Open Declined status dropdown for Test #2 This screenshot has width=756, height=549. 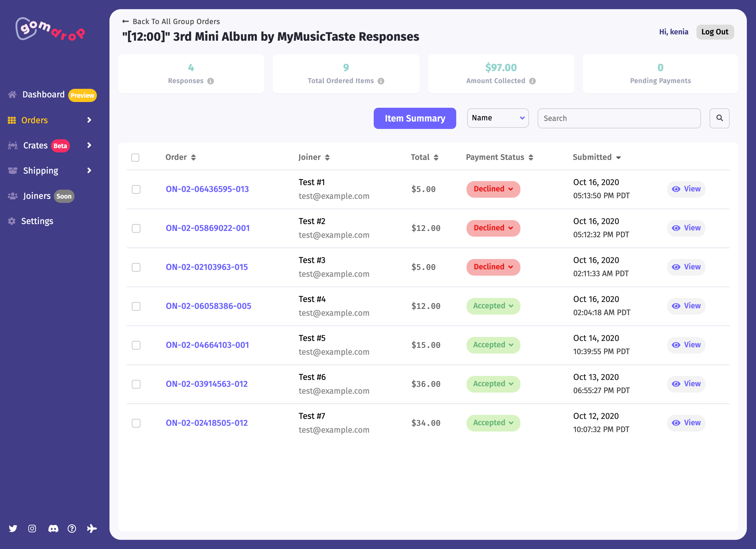click(x=493, y=228)
